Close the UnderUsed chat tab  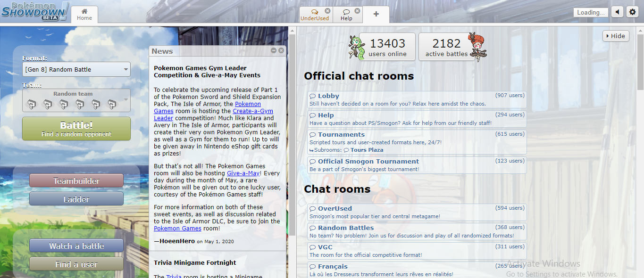(327, 11)
